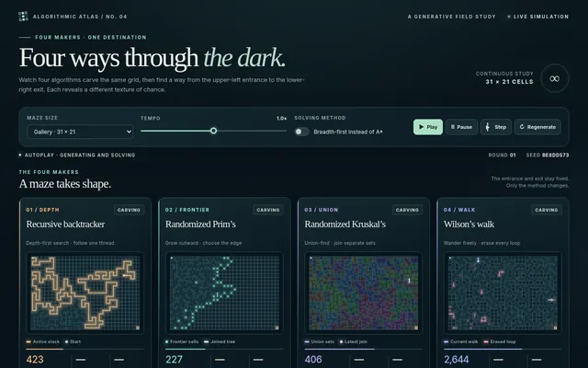Click the Tempo slider handle
The width and height of the screenshot is (588, 368).
(x=213, y=131)
